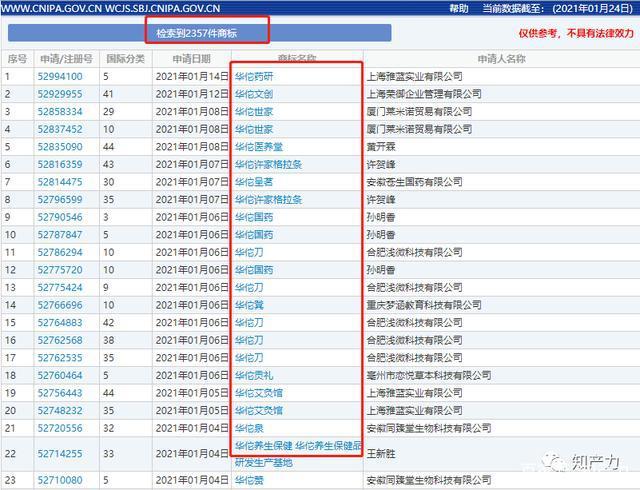Viewport: 640px width, 490px height.
Task: Open registration number 52786294
Action: coord(60,252)
